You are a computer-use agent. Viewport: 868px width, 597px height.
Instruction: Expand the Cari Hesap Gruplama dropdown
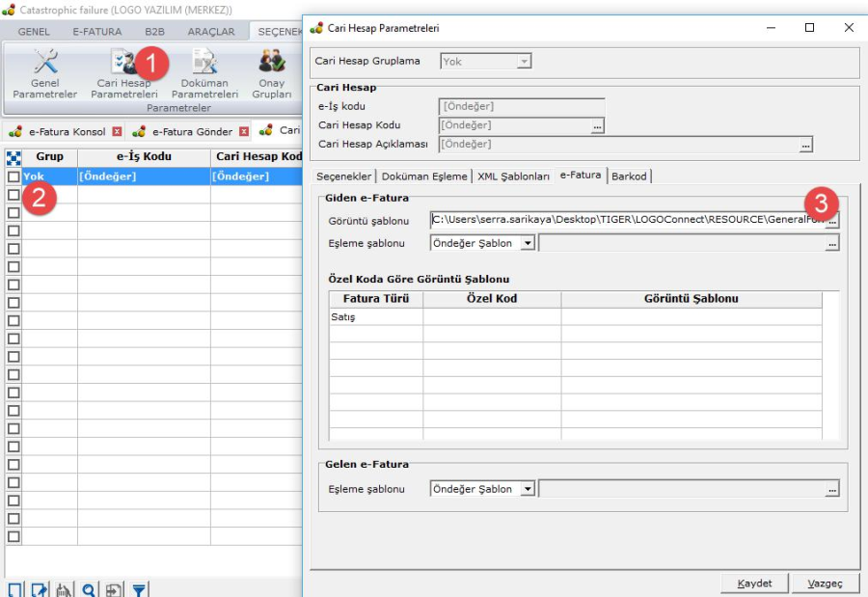click(x=523, y=62)
